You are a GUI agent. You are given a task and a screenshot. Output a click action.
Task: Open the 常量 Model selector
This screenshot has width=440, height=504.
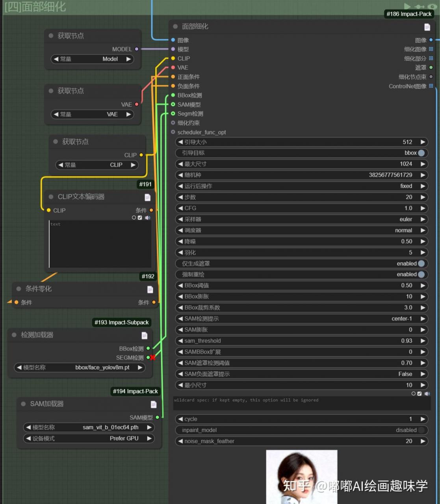93,59
